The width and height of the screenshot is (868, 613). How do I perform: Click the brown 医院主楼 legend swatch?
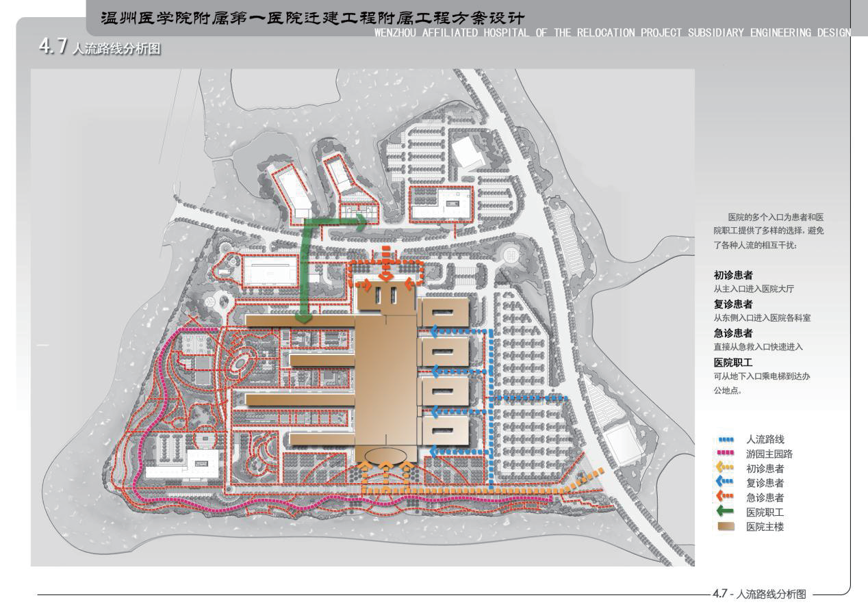click(726, 526)
